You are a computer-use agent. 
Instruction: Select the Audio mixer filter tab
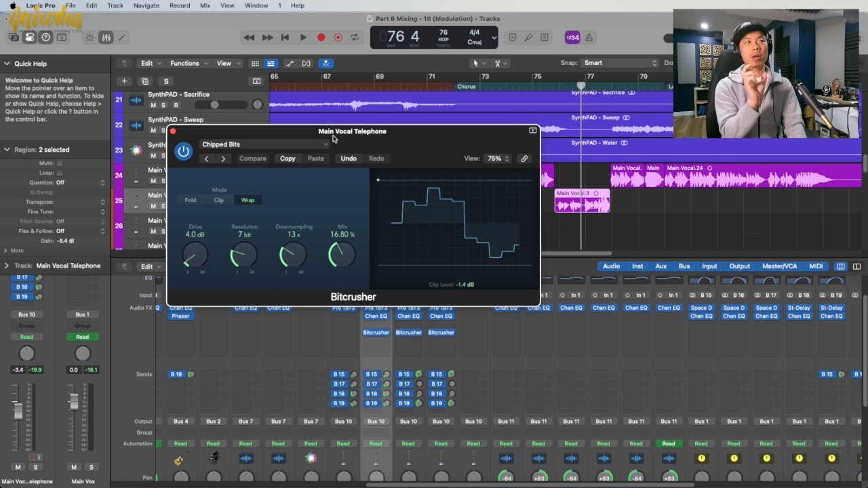pos(612,266)
